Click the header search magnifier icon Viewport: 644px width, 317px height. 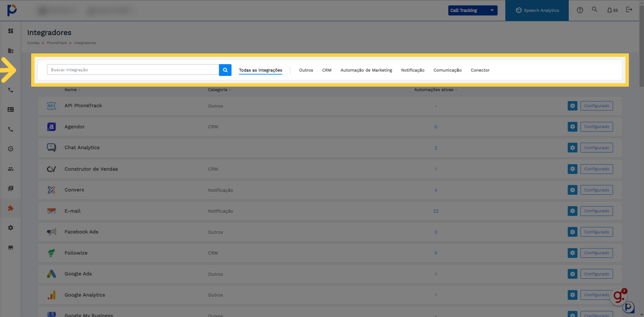595,9
